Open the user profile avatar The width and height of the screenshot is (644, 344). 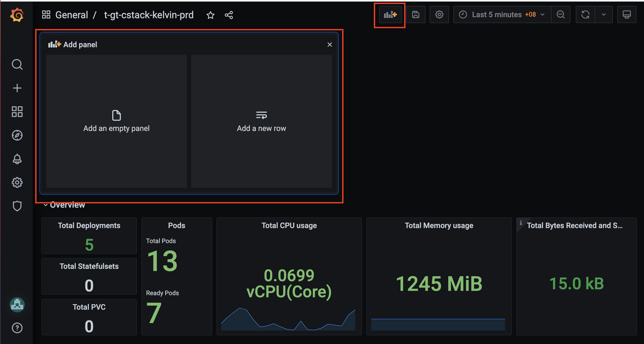(17, 305)
